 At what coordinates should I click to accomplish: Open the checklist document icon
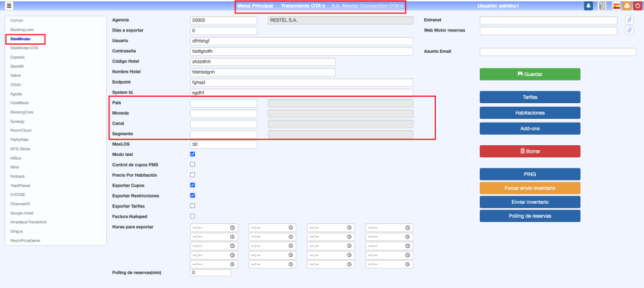point(602,6)
